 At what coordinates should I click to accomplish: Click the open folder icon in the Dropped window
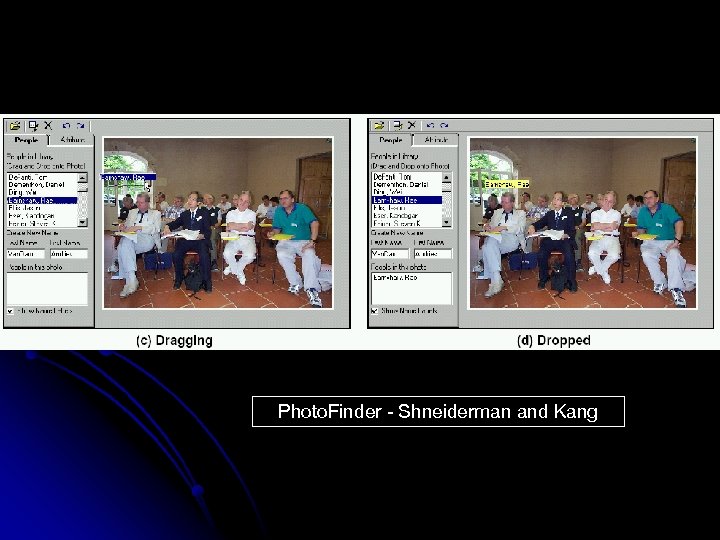(379, 125)
